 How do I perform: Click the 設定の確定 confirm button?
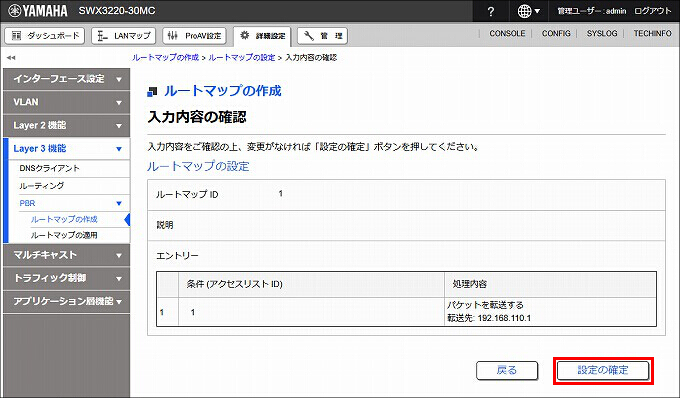pos(603,370)
